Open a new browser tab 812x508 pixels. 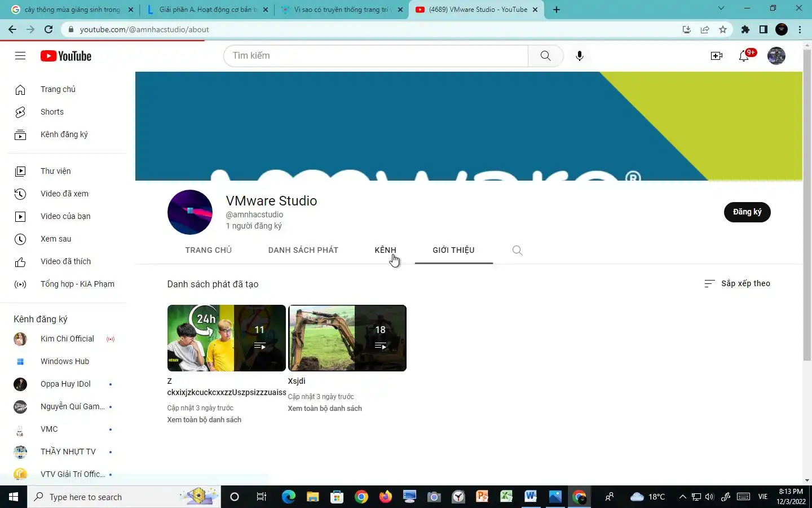click(x=557, y=10)
